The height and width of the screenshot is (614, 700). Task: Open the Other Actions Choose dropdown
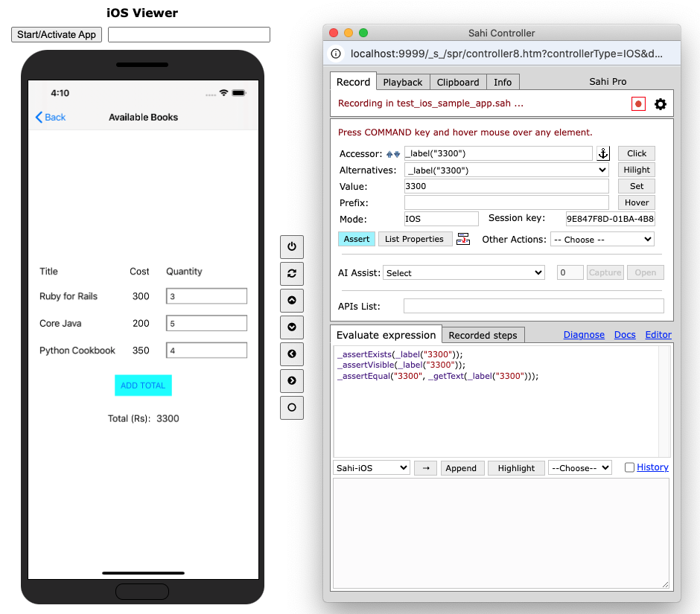pos(602,240)
